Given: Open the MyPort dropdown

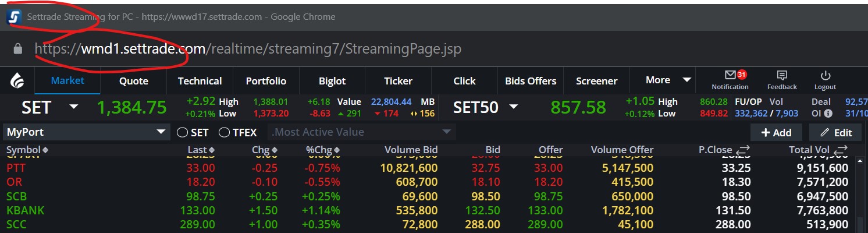Looking at the screenshot, I should (86, 132).
